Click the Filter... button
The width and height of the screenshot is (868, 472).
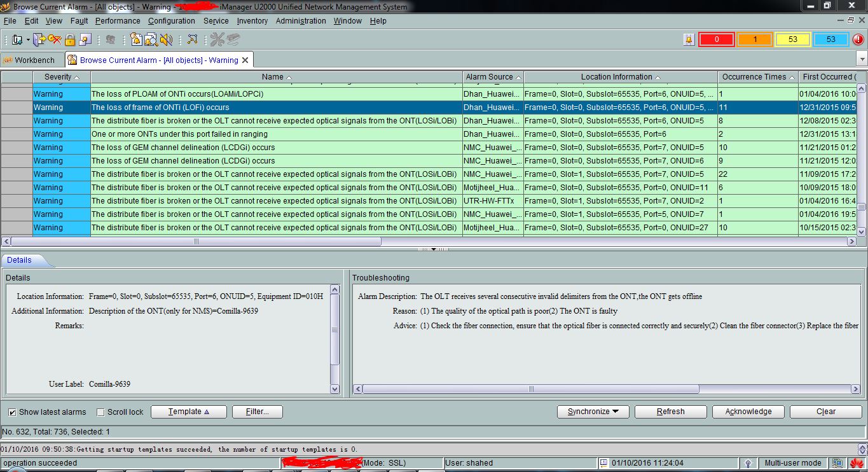(257, 412)
